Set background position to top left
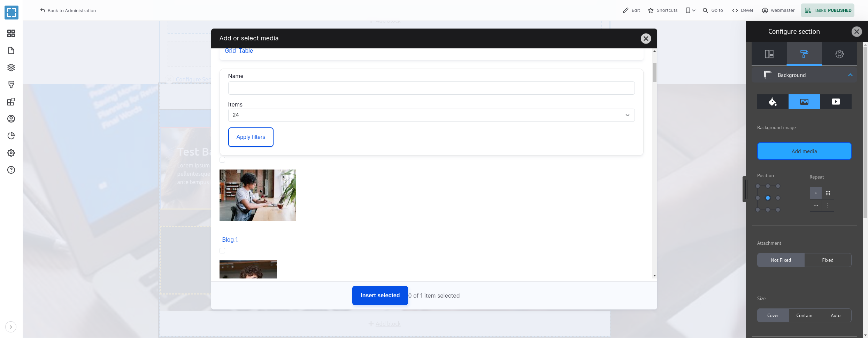The width and height of the screenshot is (868, 338). (x=758, y=186)
